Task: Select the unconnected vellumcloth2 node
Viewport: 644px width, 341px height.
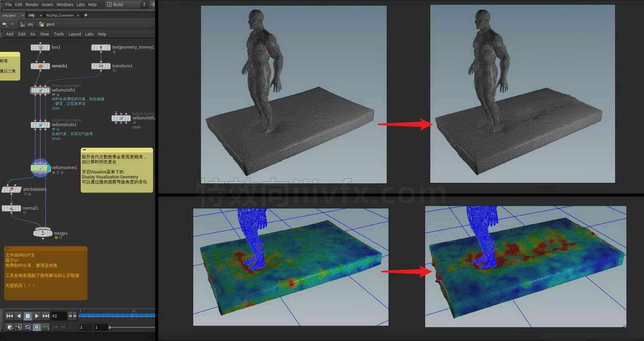Action: 121,118
